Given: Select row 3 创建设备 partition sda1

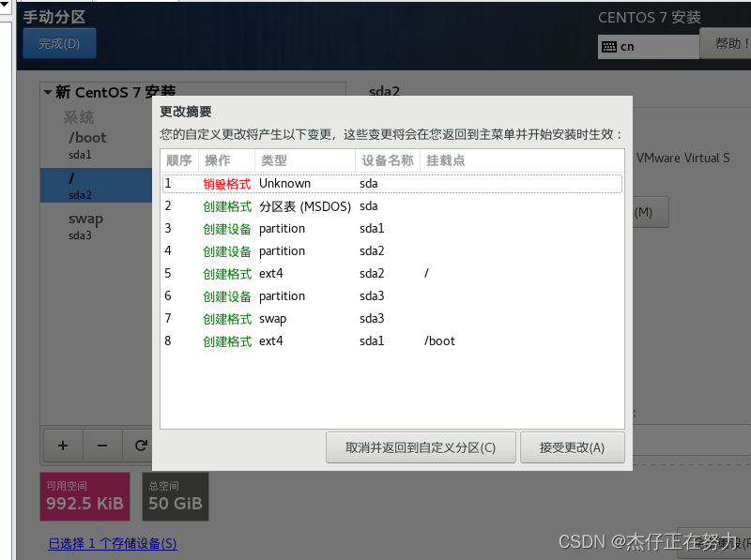Looking at the screenshot, I should coord(392,229).
